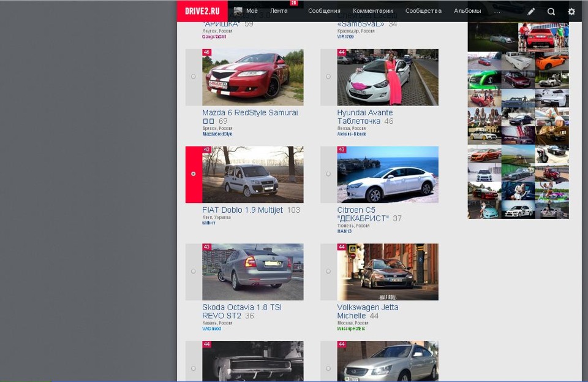The width and height of the screenshot is (588, 382).
Task: Select the radio beside the bottom silver sedan
Action: (x=328, y=369)
